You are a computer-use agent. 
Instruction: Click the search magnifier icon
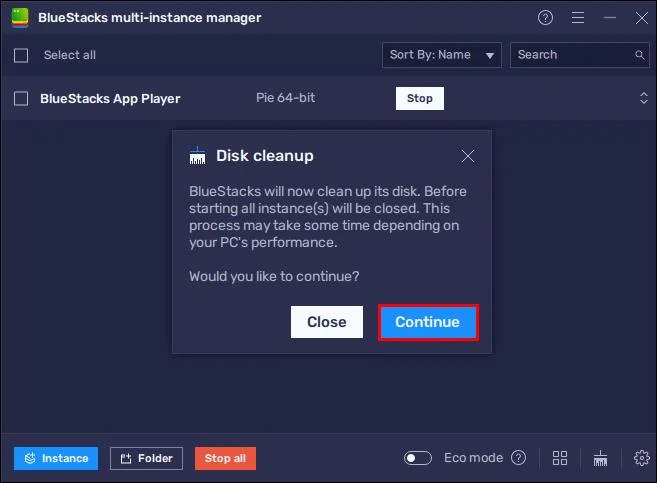639,55
